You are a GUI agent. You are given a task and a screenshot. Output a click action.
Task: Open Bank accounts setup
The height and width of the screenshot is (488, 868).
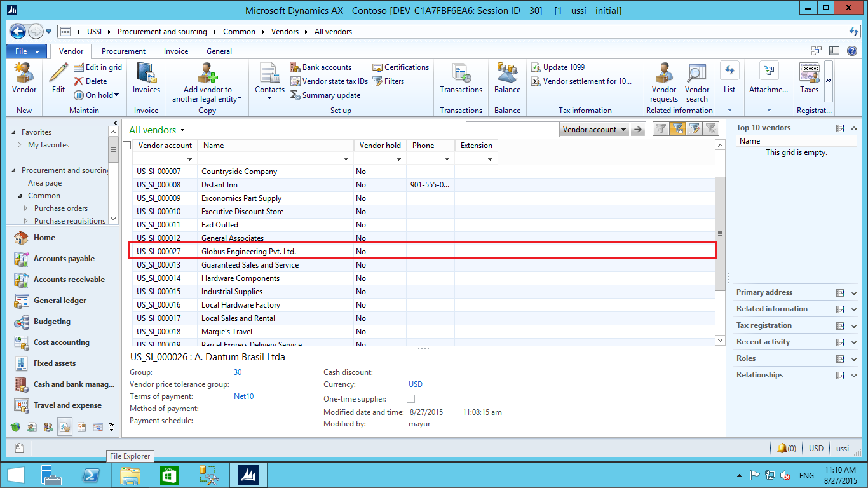click(321, 67)
